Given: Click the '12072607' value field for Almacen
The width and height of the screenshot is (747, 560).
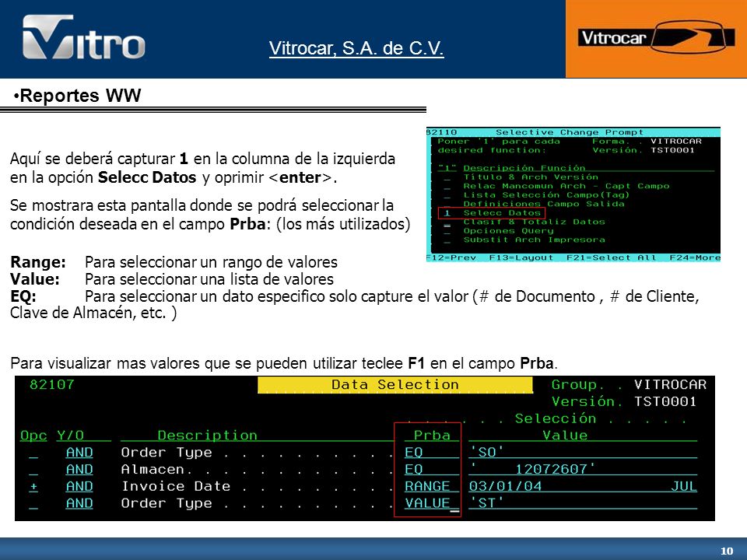Looking at the screenshot, I should 583,470.
